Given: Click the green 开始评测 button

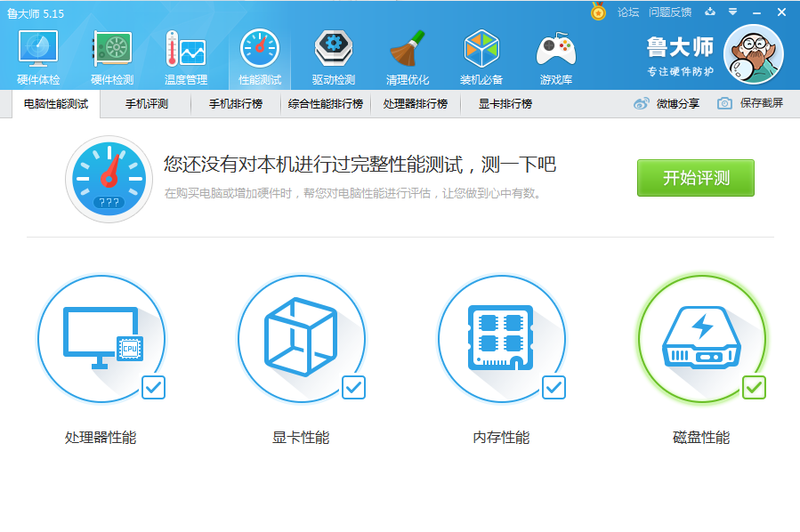Looking at the screenshot, I should click(695, 178).
